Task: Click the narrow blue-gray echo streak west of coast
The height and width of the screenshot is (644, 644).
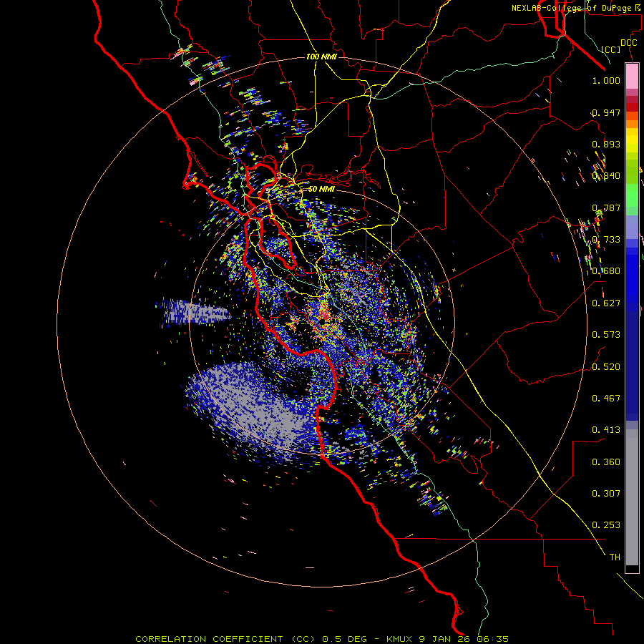Action: click(x=193, y=311)
